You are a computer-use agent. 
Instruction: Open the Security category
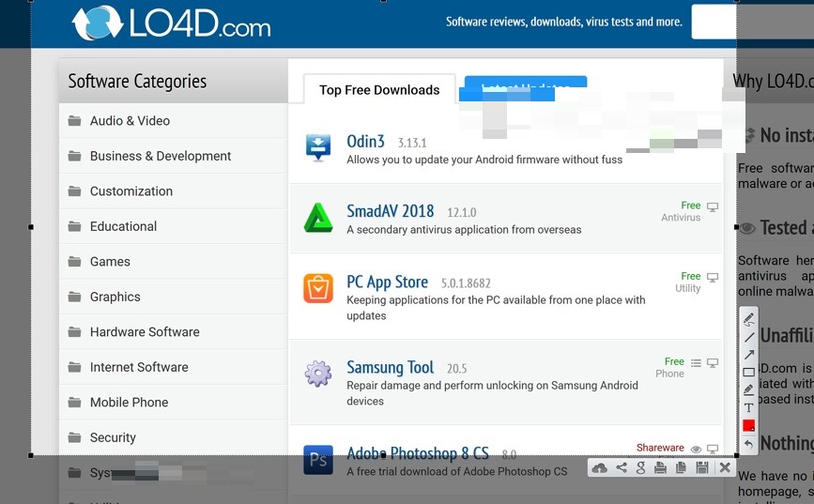click(x=113, y=437)
